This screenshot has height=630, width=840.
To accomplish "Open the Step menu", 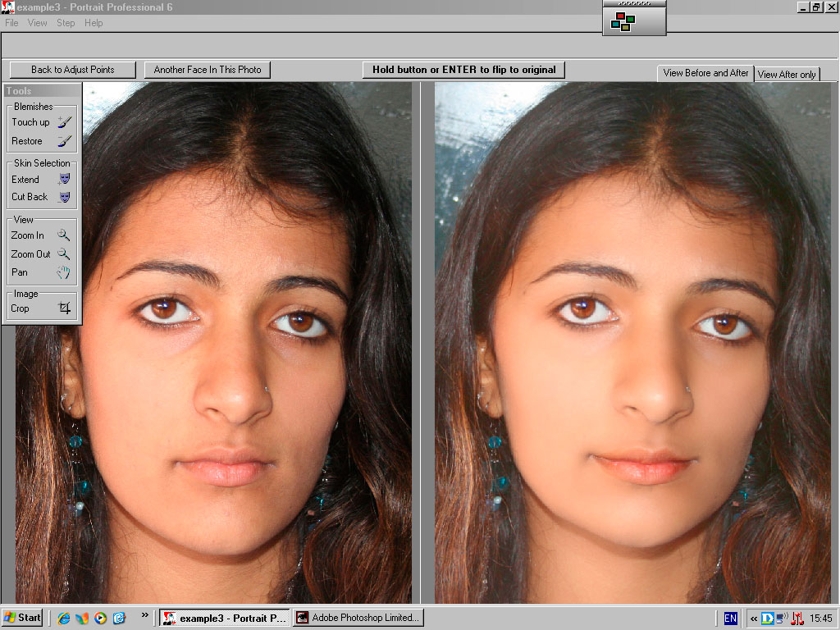I will point(66,23).
